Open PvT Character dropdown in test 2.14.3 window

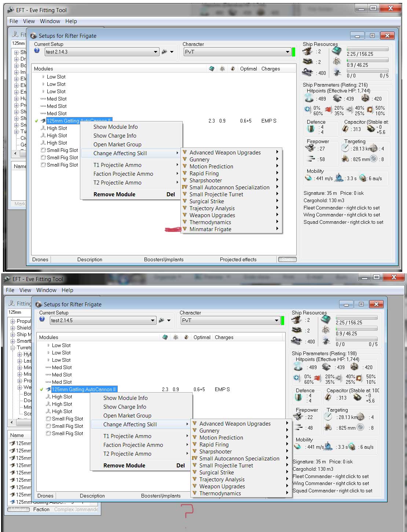point(238,52)
